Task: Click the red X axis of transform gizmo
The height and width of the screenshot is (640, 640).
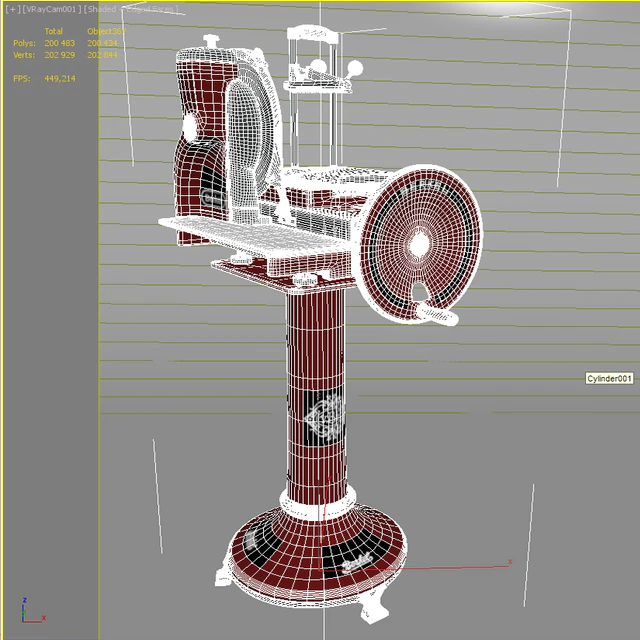Action: pos(416,568)
